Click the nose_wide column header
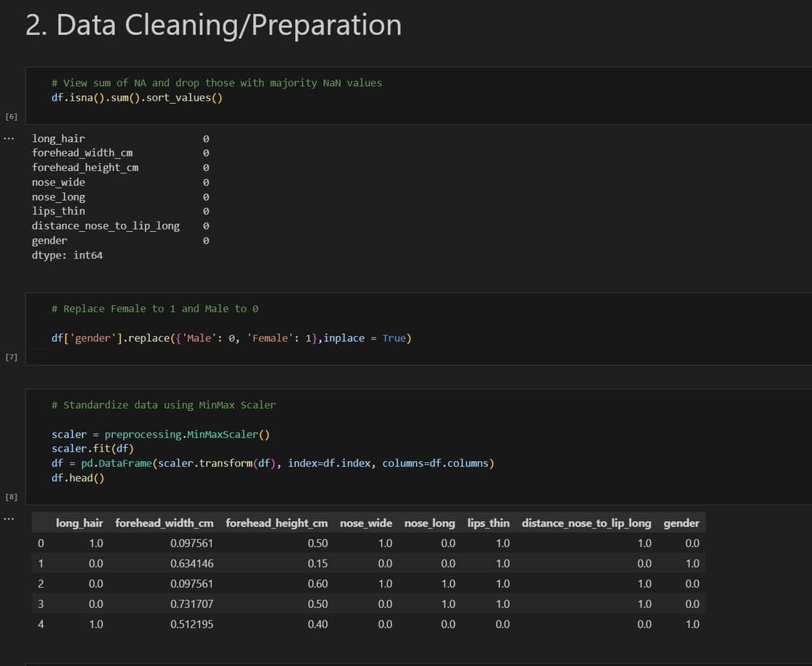Image resolution: width=812 pixels, height=666 pixels. tap(365, 523)
